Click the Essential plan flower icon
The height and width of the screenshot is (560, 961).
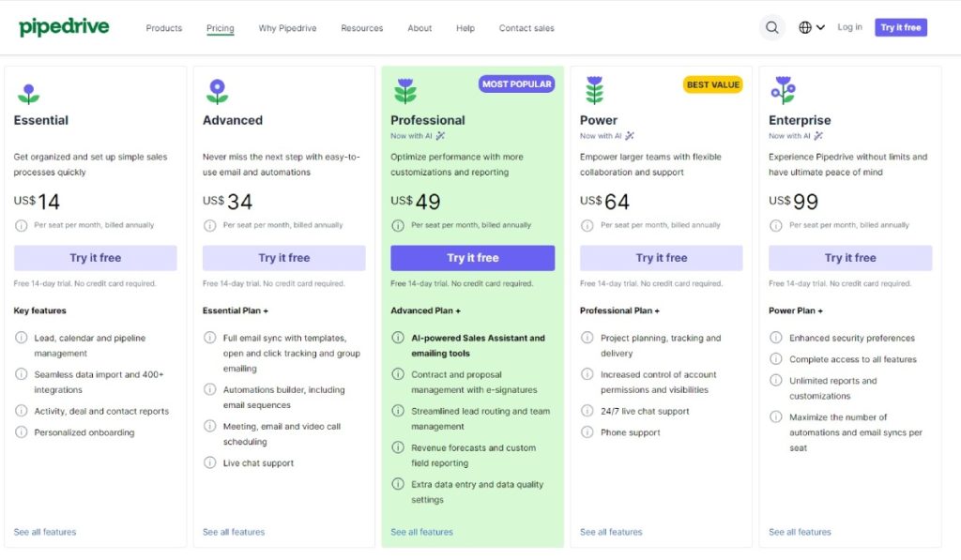point(28,94)
